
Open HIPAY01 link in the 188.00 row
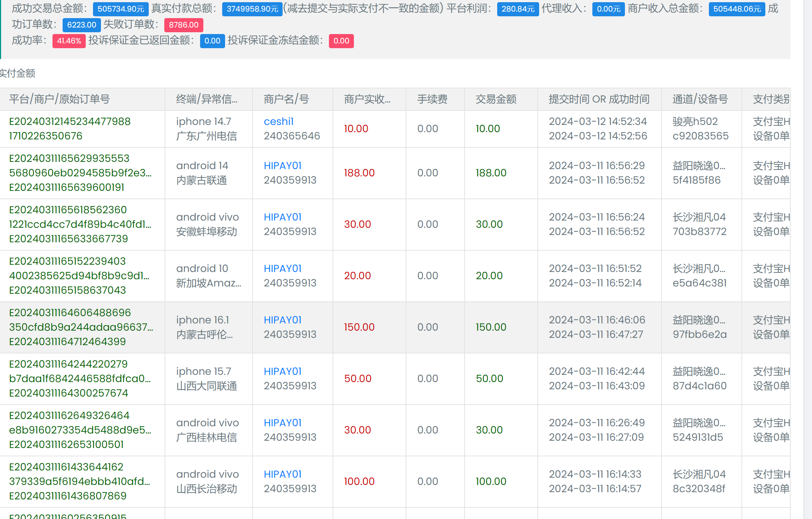coord(282,166)
